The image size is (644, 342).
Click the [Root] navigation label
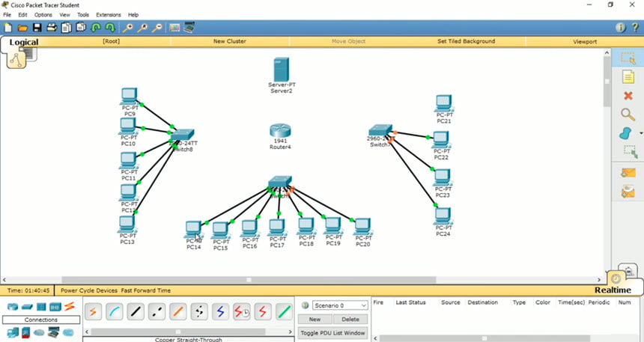pos(112,41)
